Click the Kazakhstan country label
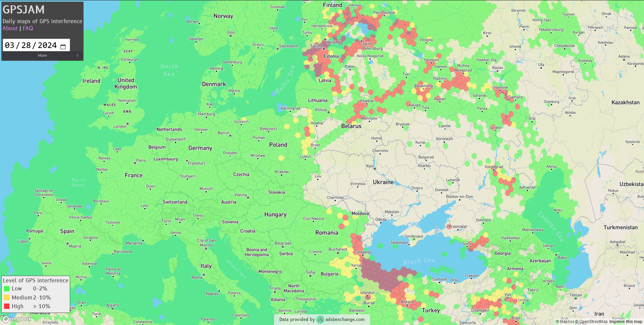The width and height of the screenshot is (644, 325). [x=626, y=102]
